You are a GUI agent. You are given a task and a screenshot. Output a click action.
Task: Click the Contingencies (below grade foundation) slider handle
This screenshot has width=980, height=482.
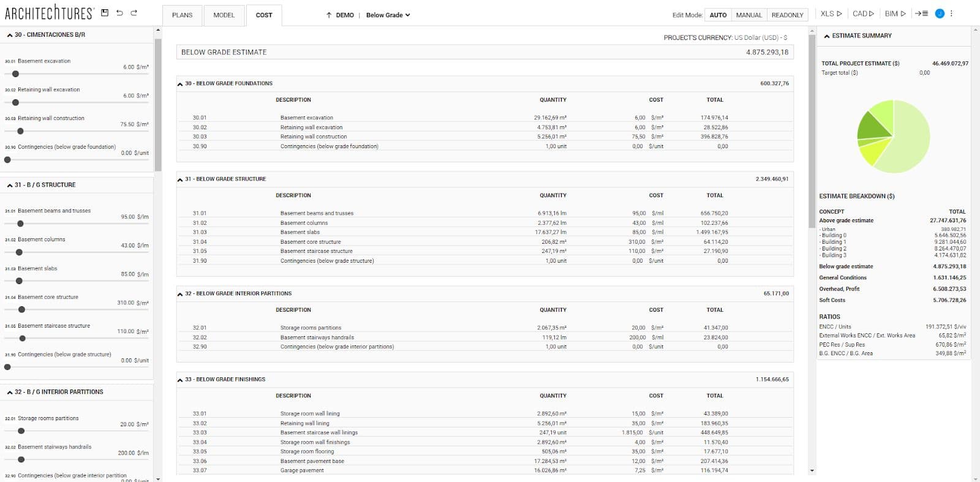coord(7,160)
